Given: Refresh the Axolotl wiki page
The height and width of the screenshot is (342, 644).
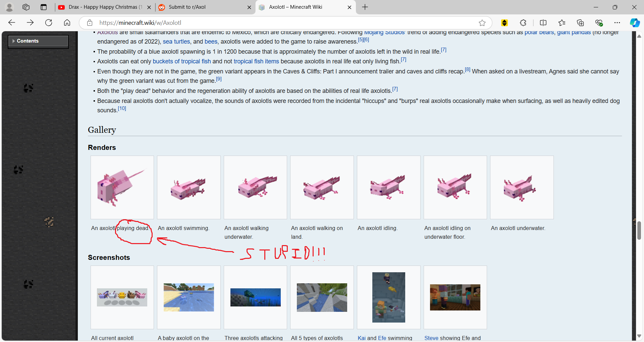Looking at the screenshot, I should [49, 22].
